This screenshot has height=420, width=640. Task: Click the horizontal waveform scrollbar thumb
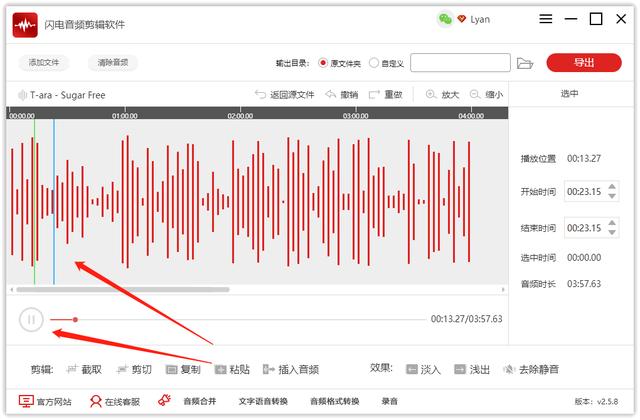point(123,290)
